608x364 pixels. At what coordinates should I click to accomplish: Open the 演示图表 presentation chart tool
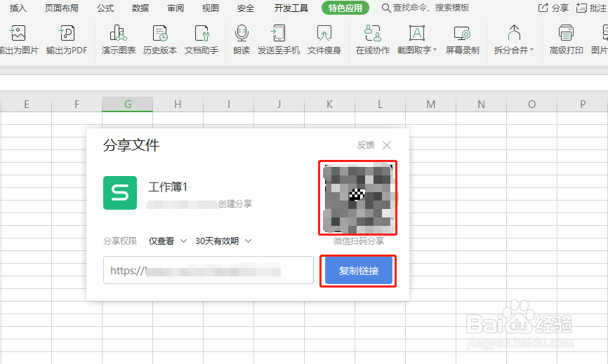click(x=118, y=39)
